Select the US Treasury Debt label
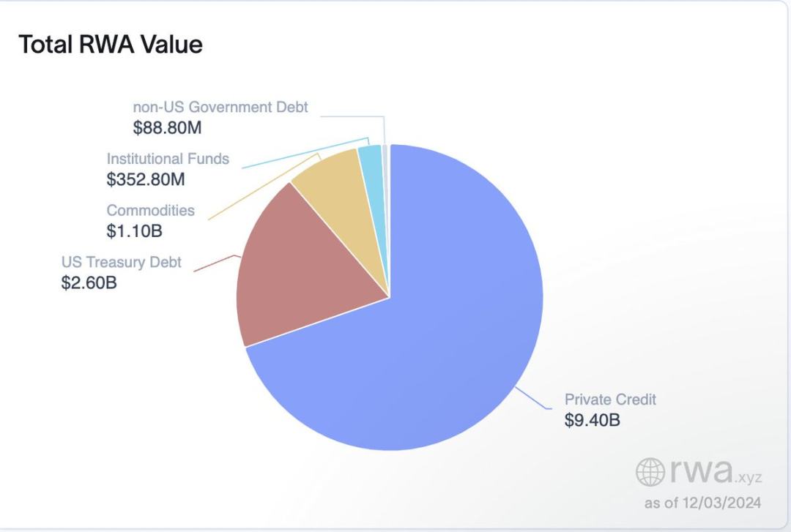 click(x=121, y=263)
